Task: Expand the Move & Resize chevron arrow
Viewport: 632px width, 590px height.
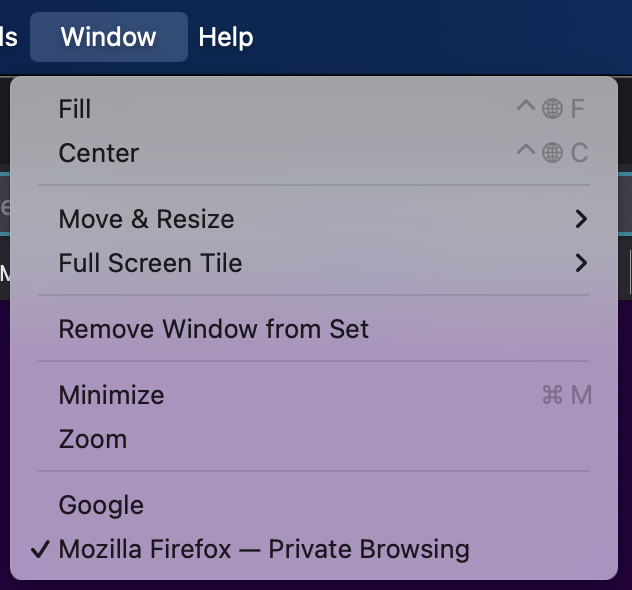Action: [581, 219]
